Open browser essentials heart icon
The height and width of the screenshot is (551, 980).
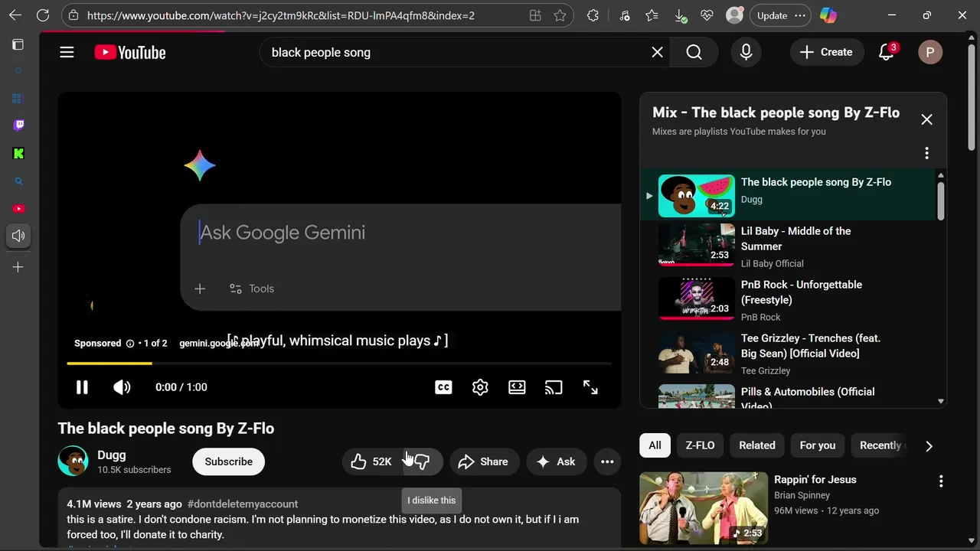(x=707, y=15)
